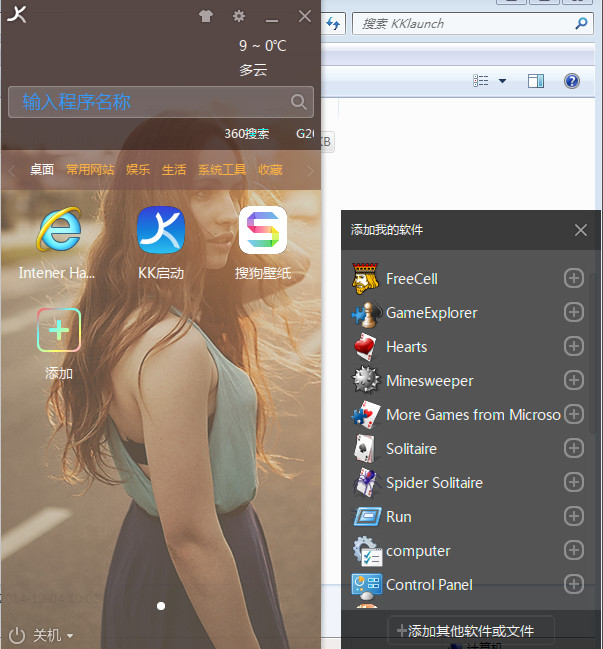Add GameExplorer with its plus icon
Image resolution: width=603 pixels, height=649 pixels.
[574, 312]
